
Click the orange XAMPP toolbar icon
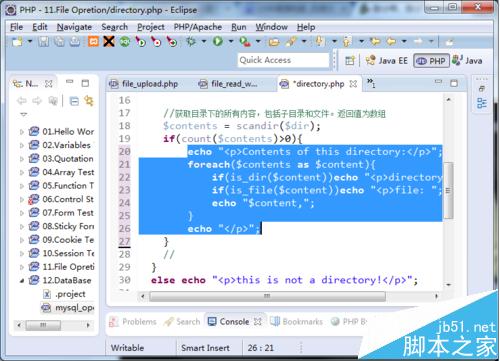[93, 42]
